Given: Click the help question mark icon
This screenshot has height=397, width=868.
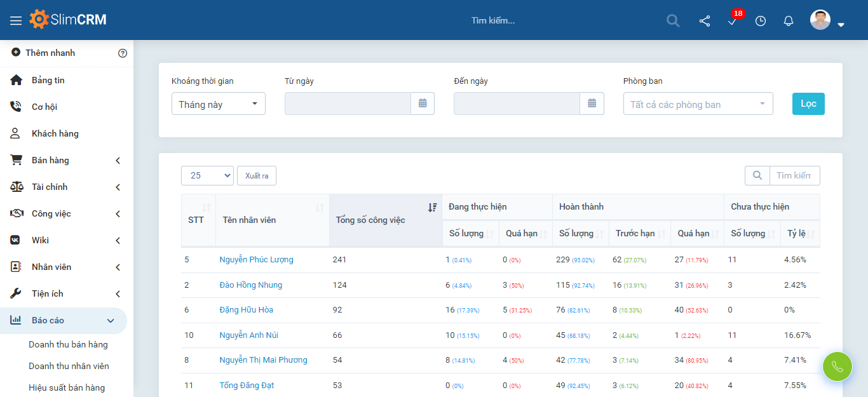Looking at the screenshot, I should tap(123, 53).
